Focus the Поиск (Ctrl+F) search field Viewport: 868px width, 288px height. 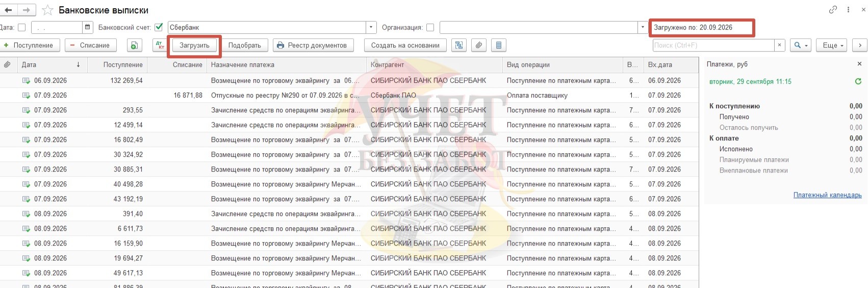pyautogui.click(x=713, y=45)
